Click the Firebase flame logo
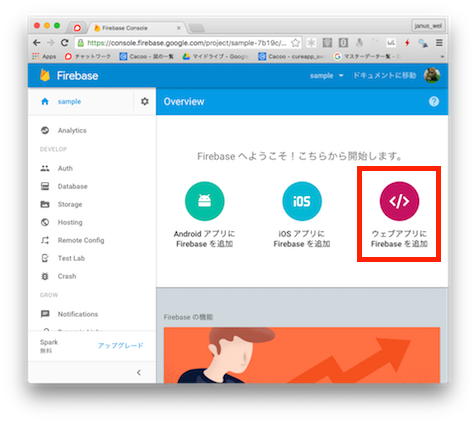Viewport: 476px width, 423px height. click(45, 75)
